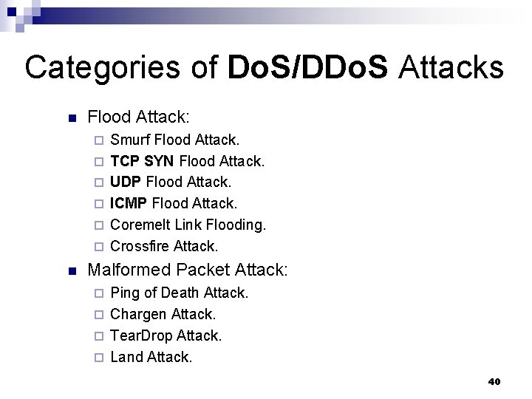
Task: Click the Crossfire Attack line
Action: 164,246
